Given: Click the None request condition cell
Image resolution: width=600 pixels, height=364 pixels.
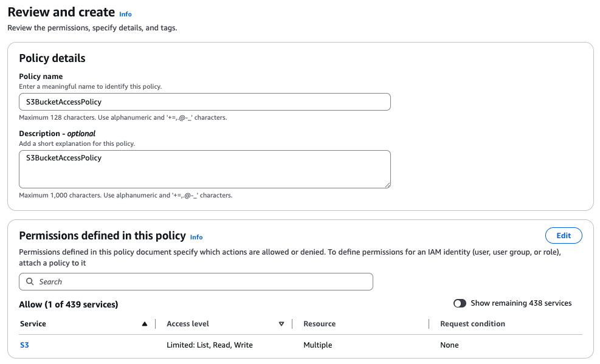Looking at the screenshot, I should point(449,345).
